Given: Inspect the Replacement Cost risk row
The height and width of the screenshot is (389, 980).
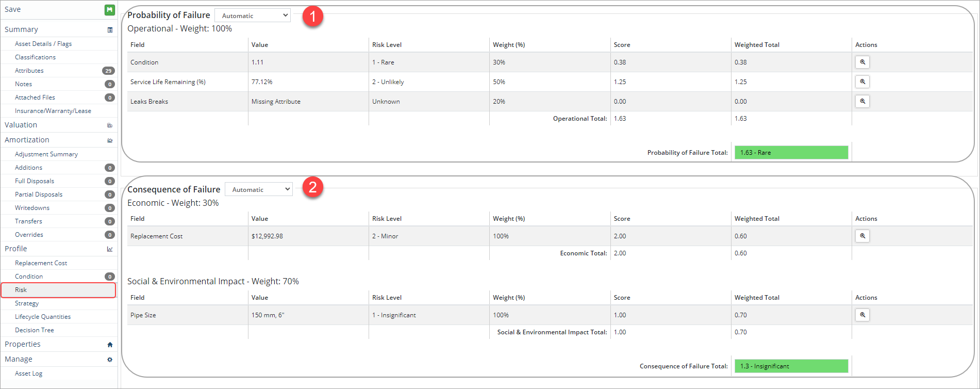Looking at the screenshot, I should coord(862,236).
